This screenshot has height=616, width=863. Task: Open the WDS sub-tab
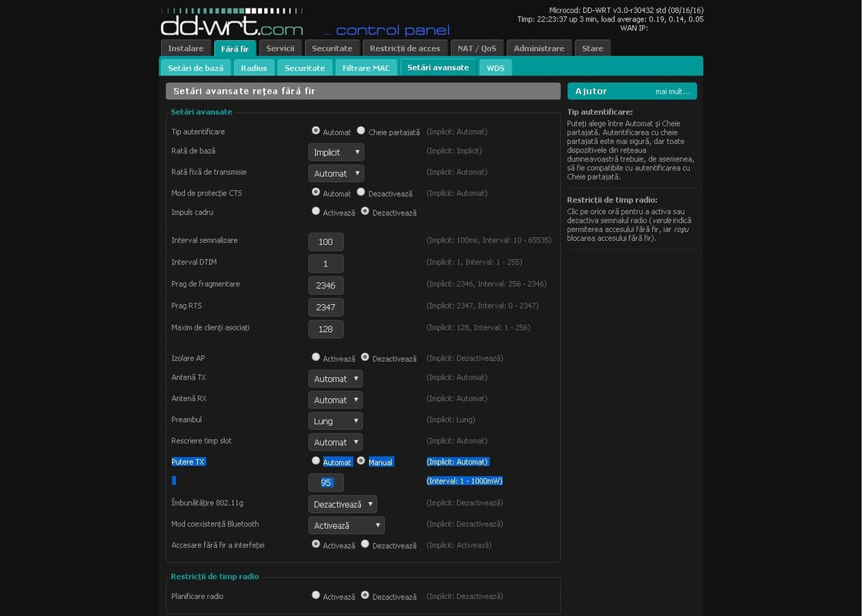coord(495,68)
